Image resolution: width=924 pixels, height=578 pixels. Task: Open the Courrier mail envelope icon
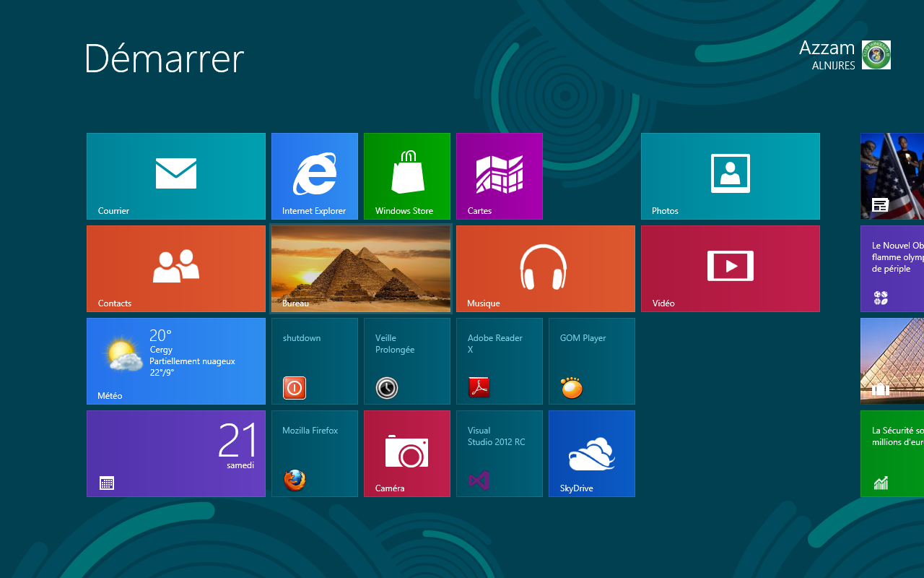click(176, 173)
